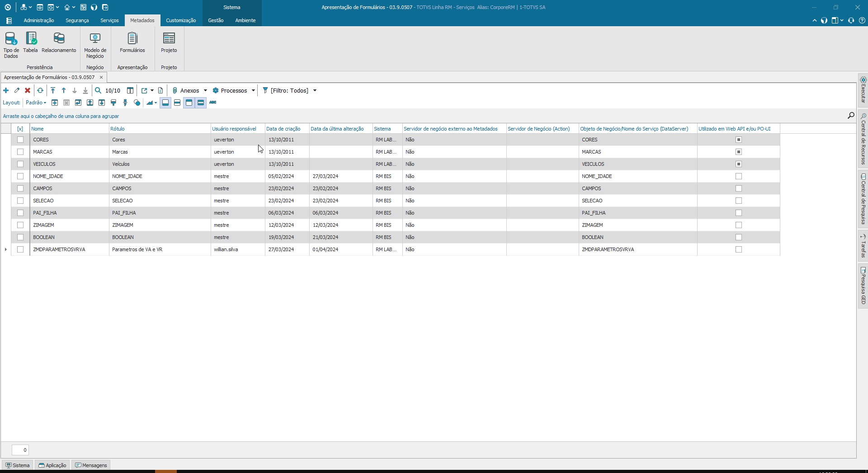Go to the first record arrow
868x473 pixels.
[53, 90]
